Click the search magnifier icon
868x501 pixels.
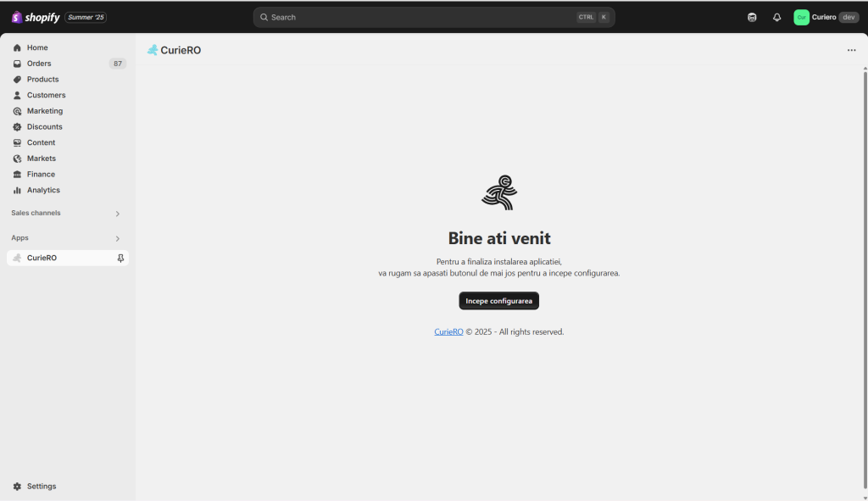(264, 17)
